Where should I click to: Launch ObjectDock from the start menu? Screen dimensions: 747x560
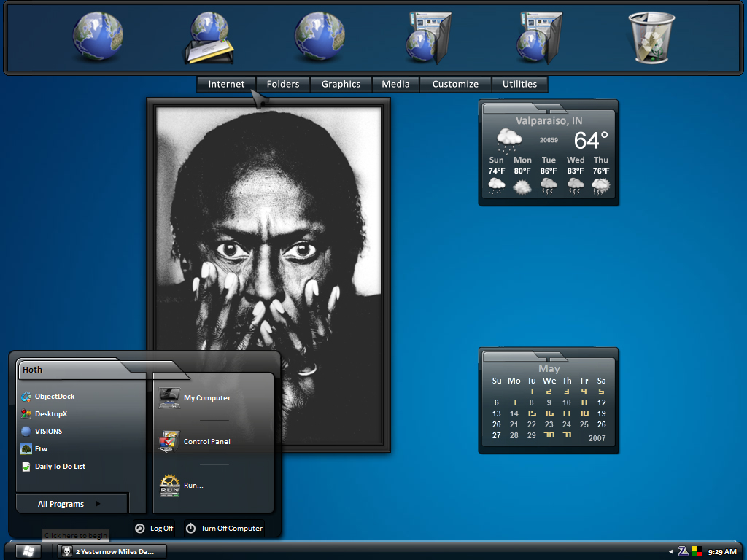click(x=47, y=396)
